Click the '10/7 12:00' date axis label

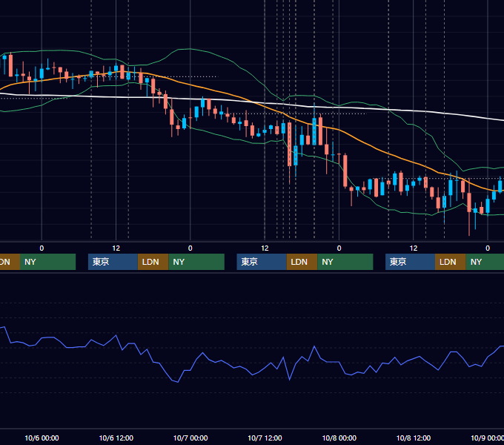click(265, 438)
